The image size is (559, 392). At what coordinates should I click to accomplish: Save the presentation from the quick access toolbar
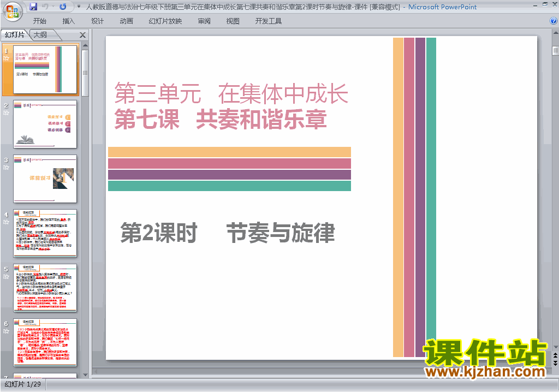point(33,7)
